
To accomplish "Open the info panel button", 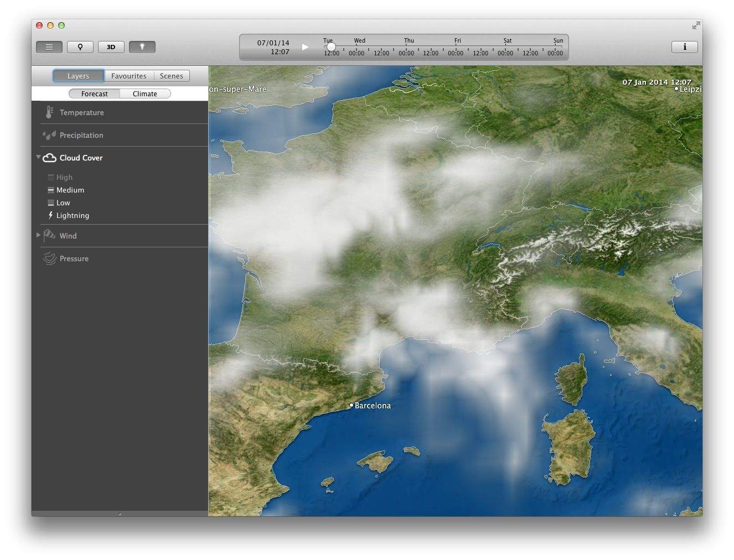I will click(684, 47).
